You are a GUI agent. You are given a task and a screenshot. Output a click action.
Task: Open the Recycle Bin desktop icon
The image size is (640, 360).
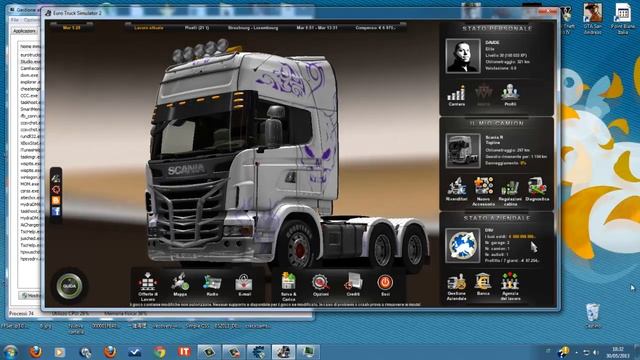(x=593, y=316)
